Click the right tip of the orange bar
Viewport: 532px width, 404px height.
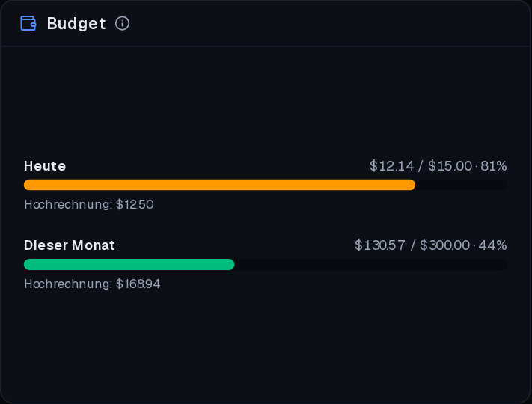[412, 185]
